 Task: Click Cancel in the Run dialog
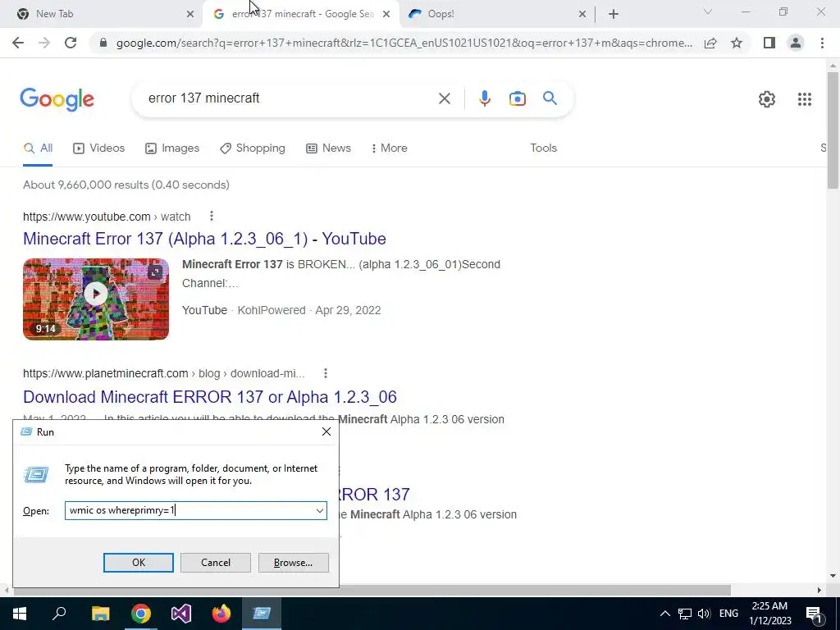[216, 563]
